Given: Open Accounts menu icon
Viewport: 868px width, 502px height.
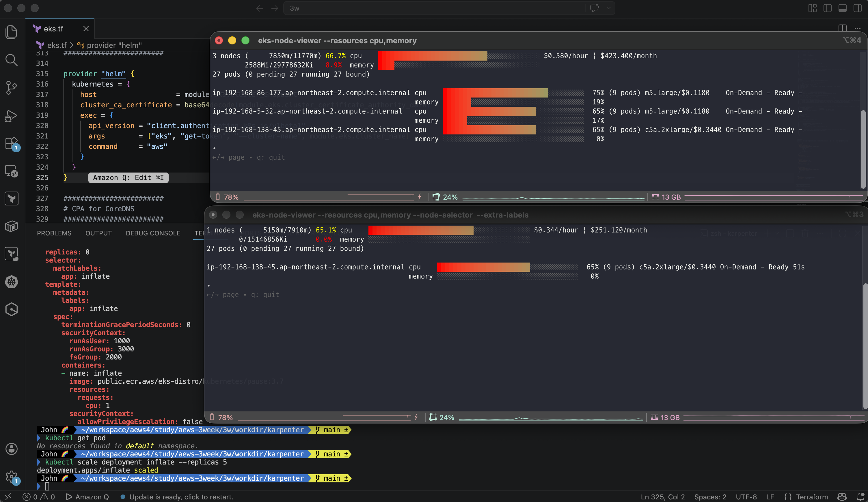Looking at the screenshot, I should (x=11, y=449).
